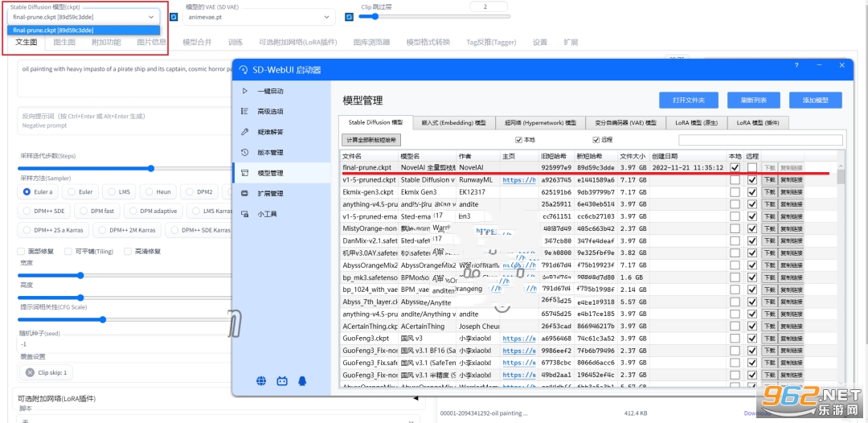Toggle the 远程 checkbox in v1-5-pruned.ckpt row
The width and height of the screenshot is (868, 423).
(x=752, y=180)
